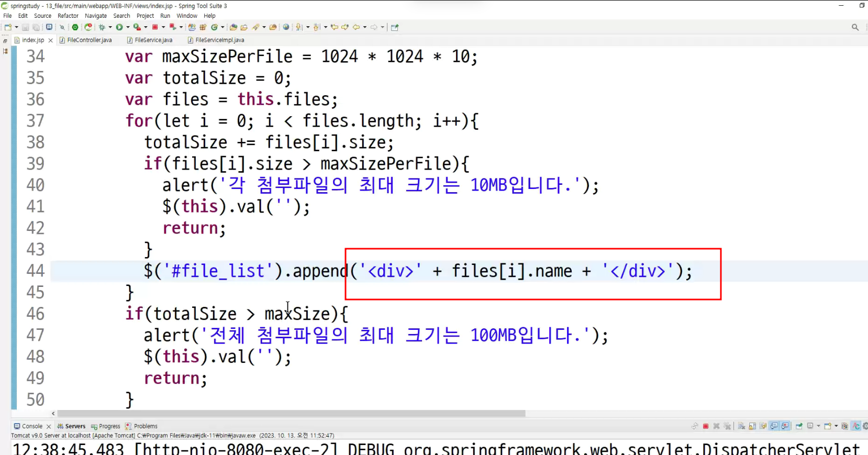Open the terminal console toolbar icon
Viewport: 868px width, 455px height.
49,27
